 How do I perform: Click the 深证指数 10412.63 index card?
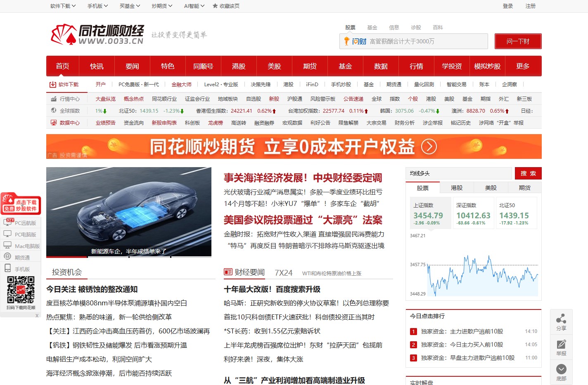point(473,213)
